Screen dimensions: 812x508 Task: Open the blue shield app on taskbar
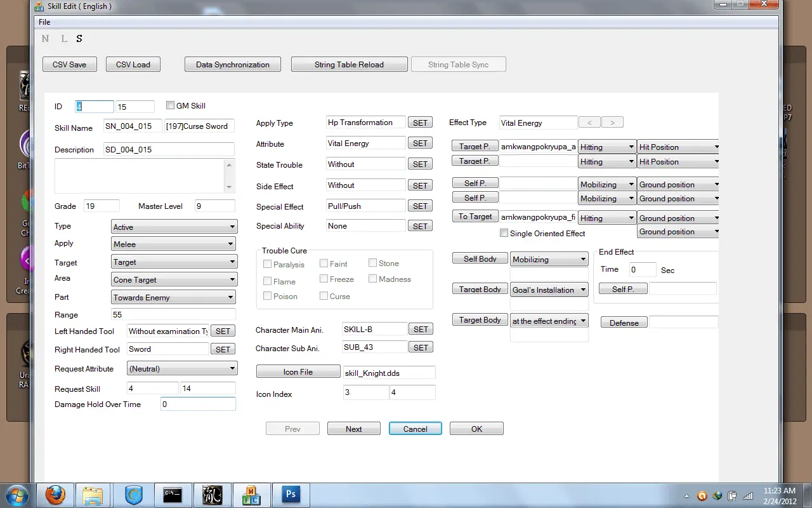(134, 495)
